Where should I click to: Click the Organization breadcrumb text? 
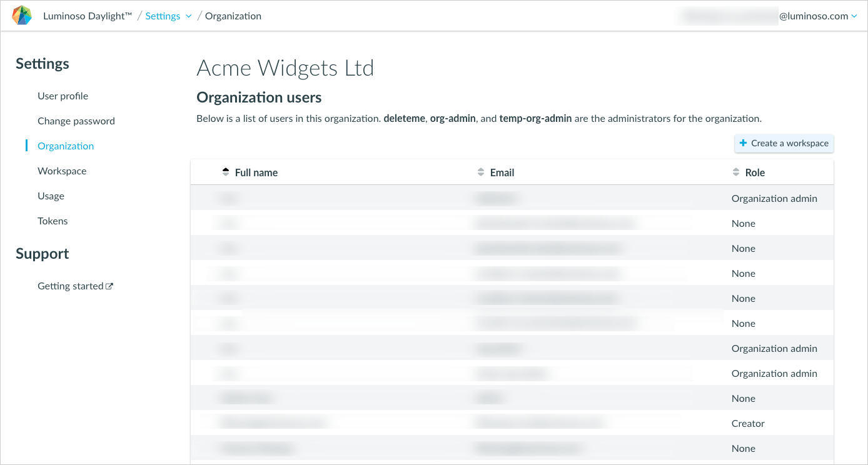pyautogui.click(x=233, y=16)
